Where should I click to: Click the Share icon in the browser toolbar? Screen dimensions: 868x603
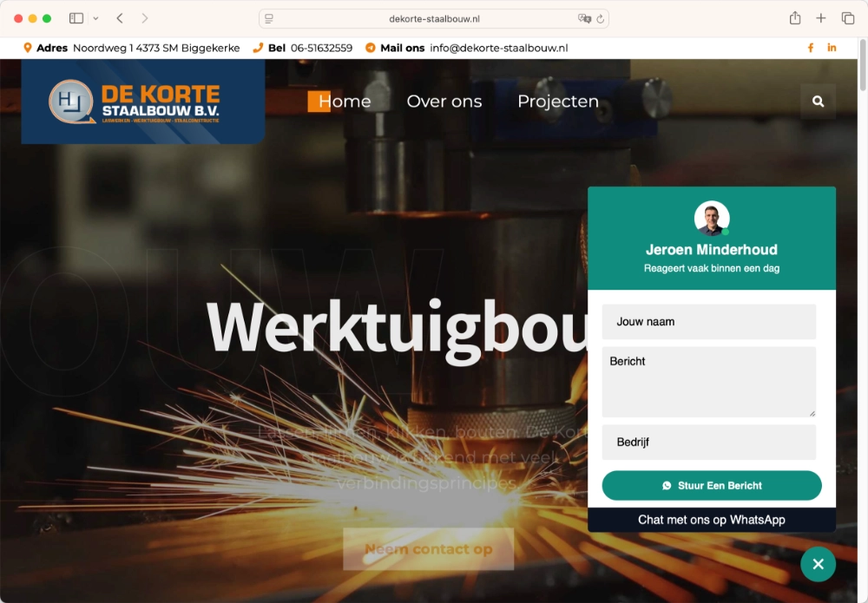[x=794, y=17]
